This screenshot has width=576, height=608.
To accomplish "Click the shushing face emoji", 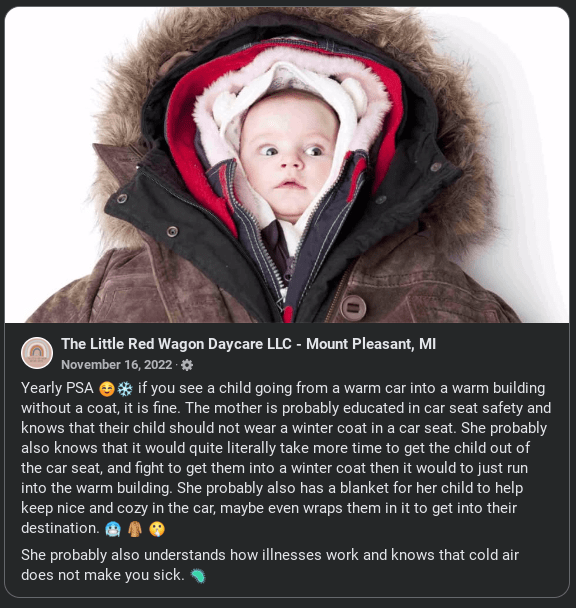I will pyautogui.click(x=157, y=529).
